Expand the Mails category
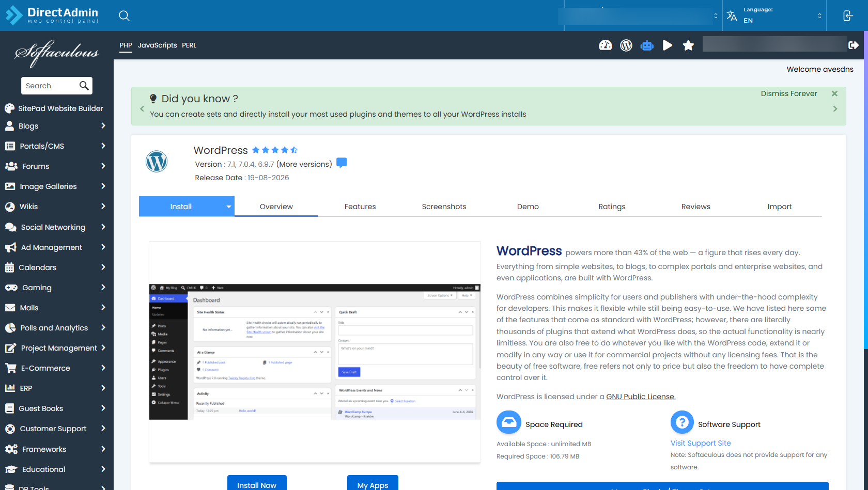 [x=103, y=308]
